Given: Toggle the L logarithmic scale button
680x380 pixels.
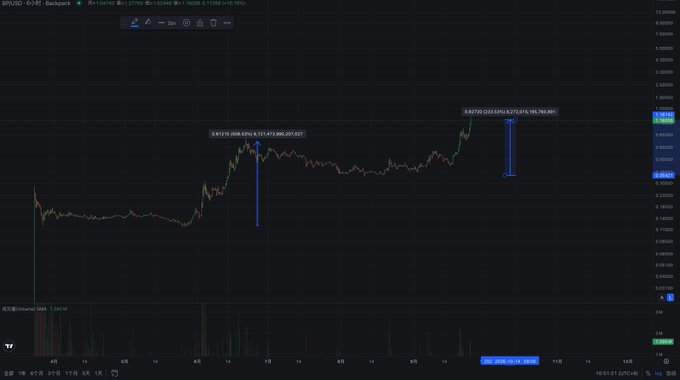Looking at the screenshot, I should [x=670, y=297].
